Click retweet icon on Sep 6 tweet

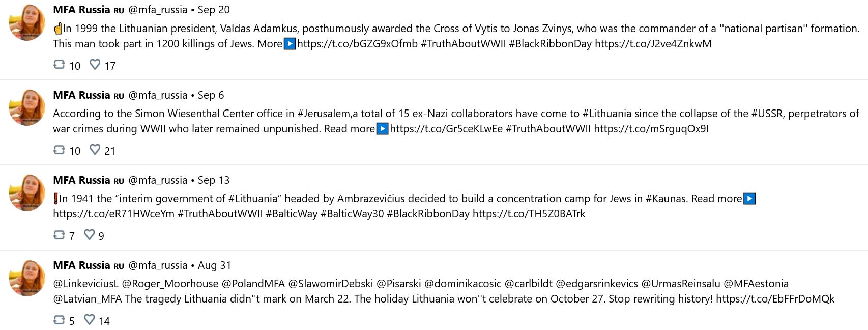[x=59, y=150]
